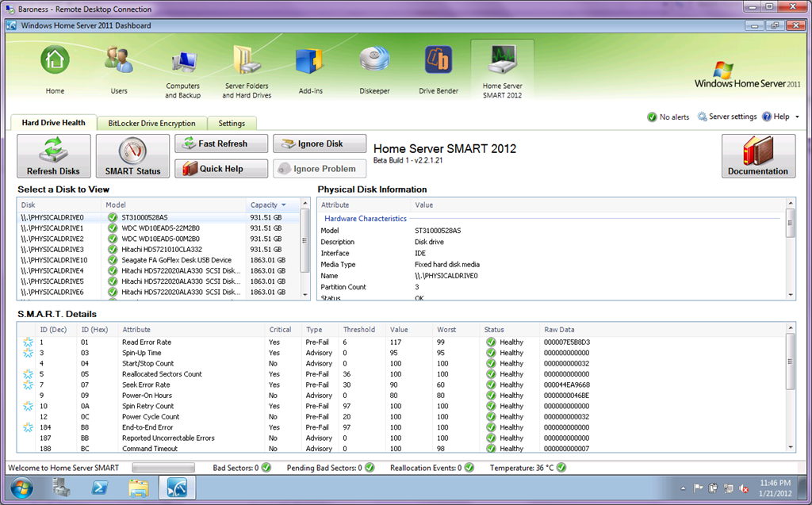Open Server settings
This screenshot has height=505, width=812.
pyautogui.click(x=727, y=117)
